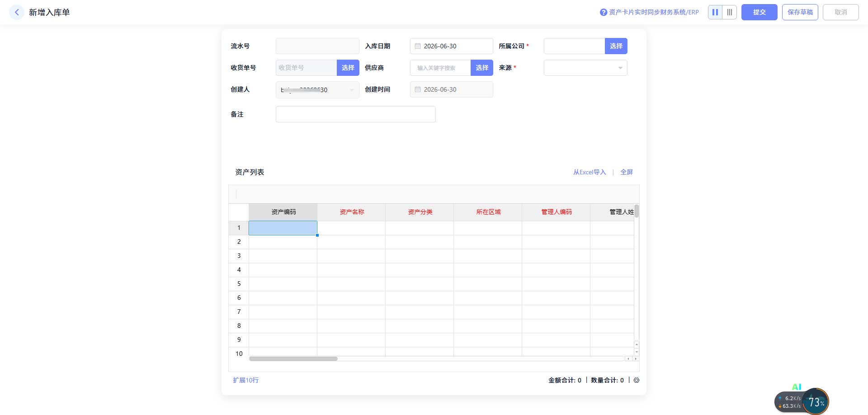Image resolution: width=868 pixels, height=415 pixels.
Task: Click the highlighted 资产编码 cell in row 1
Action: (x=283, y=228)
